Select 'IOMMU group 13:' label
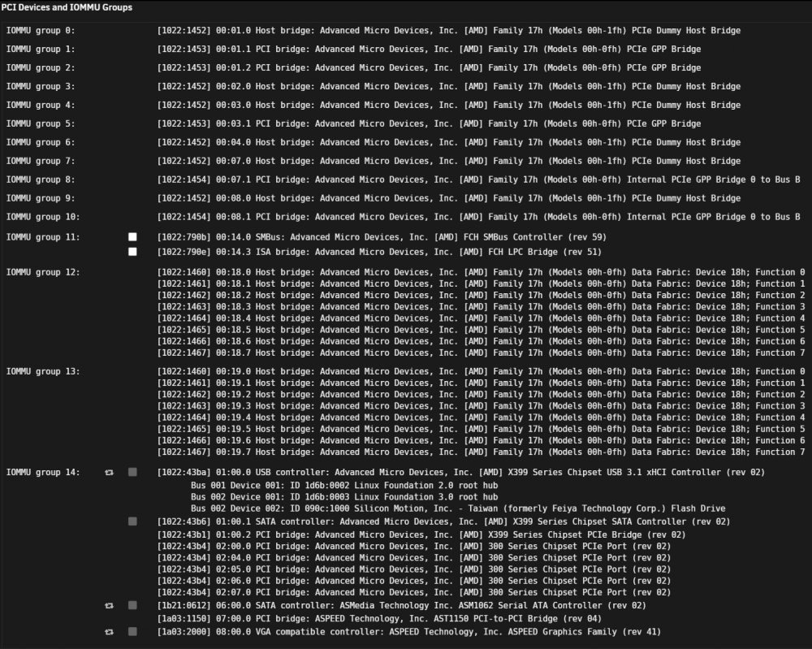This screenshot has height=649, width=812. (x=43, y=372)
